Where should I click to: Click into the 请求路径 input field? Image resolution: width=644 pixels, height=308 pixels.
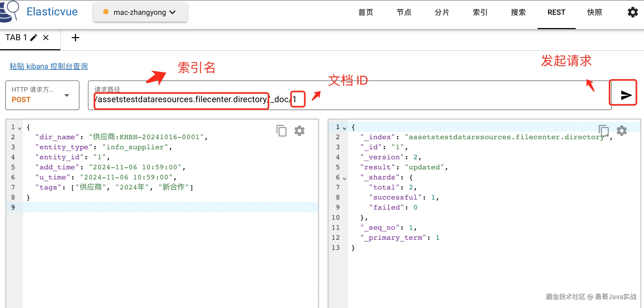click(424, 99)
